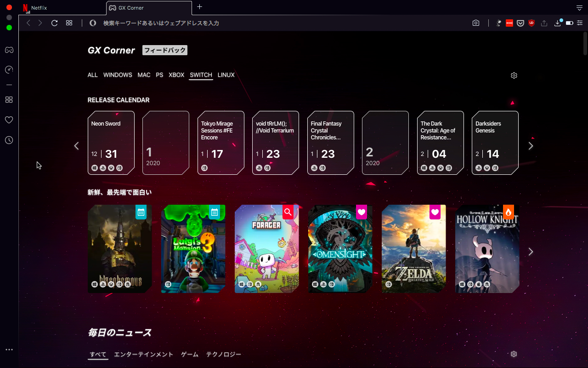
Task: Open Easy Setup sliders icon in toolbar
Action: (x=580, y=23)
